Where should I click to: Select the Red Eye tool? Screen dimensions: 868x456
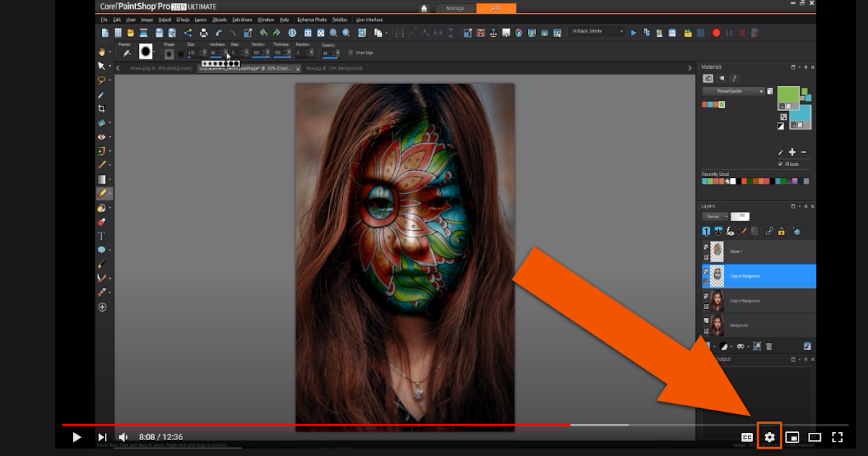coord(102,137)
